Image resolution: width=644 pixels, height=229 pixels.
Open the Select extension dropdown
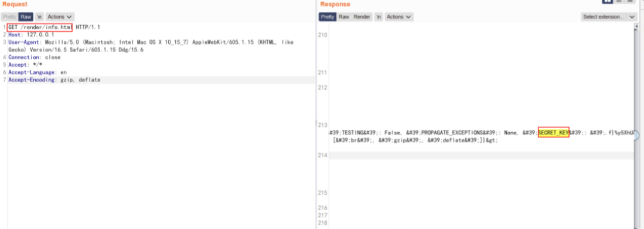pyautogui.click(x=609, y=17)
